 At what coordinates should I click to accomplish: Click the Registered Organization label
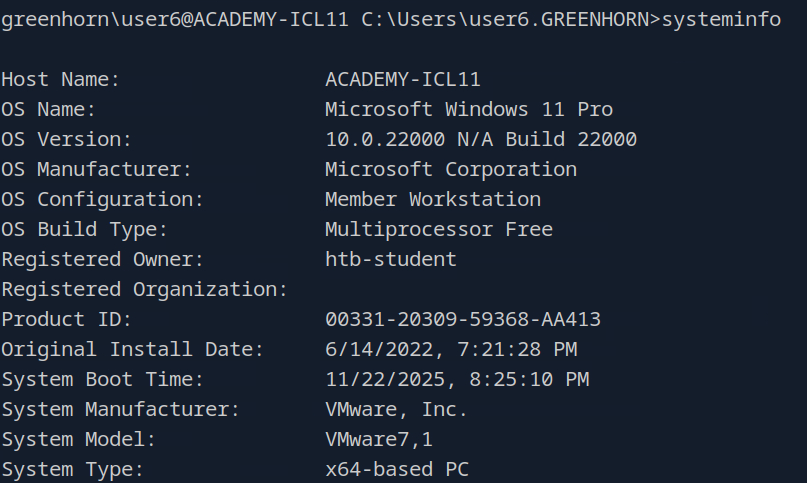point(144,289)
